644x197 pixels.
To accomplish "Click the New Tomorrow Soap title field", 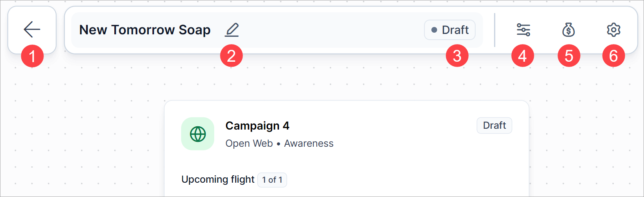I will pos(145,30).
